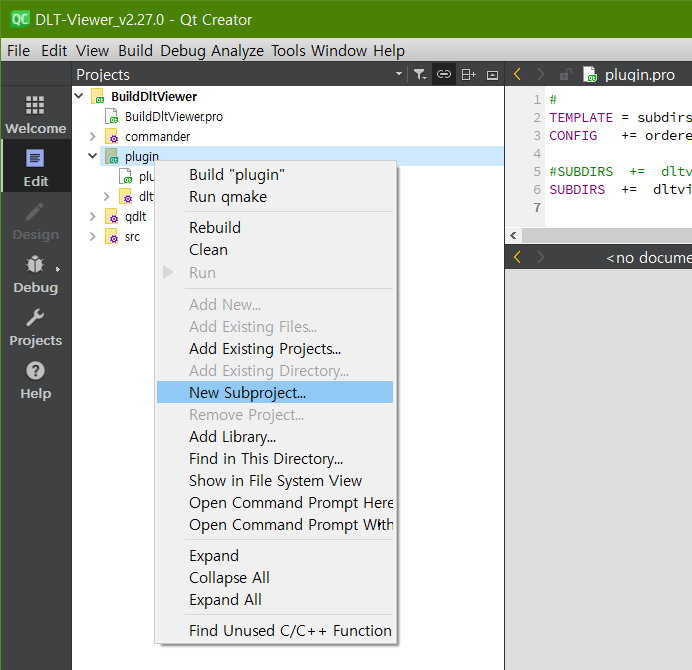Choose Find Unused C/C++ Function

[275, 631]
